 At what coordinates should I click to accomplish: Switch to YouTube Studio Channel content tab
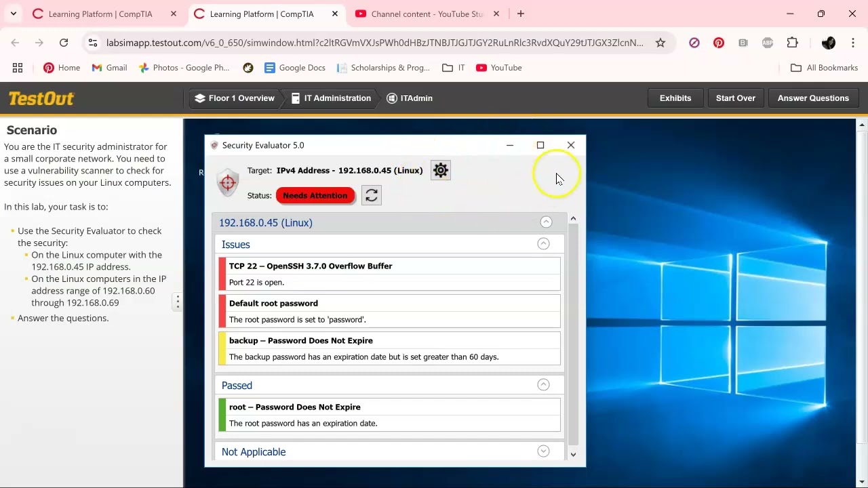click(427, 14)
